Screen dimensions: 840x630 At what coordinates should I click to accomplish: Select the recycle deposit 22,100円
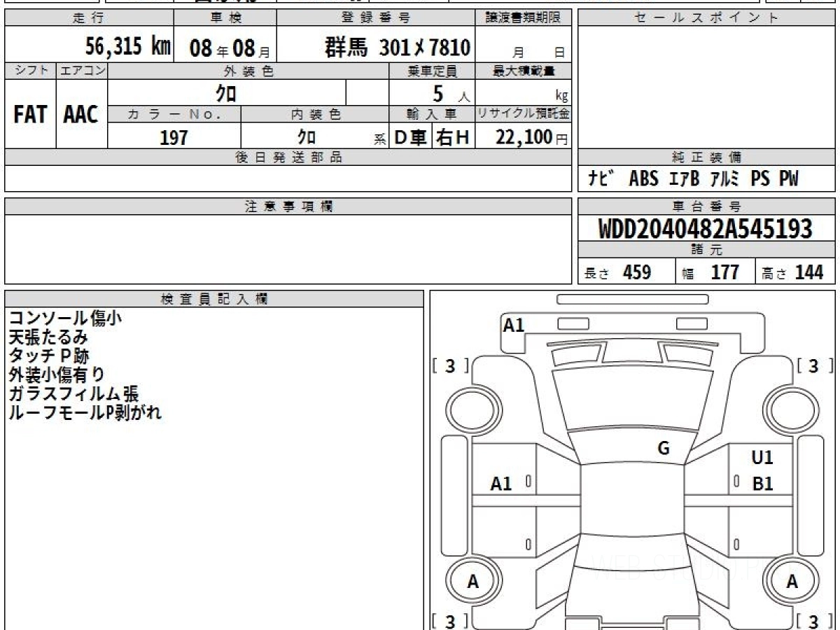[531, 137]
